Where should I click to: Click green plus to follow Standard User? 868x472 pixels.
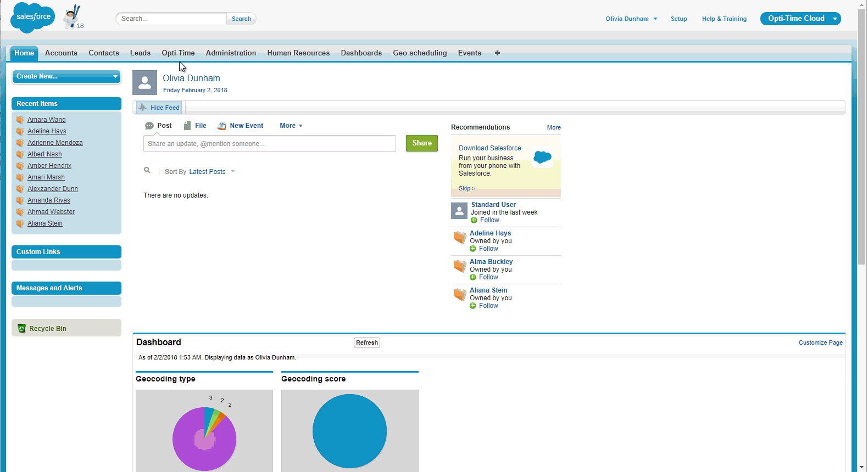tap(474, 220)
